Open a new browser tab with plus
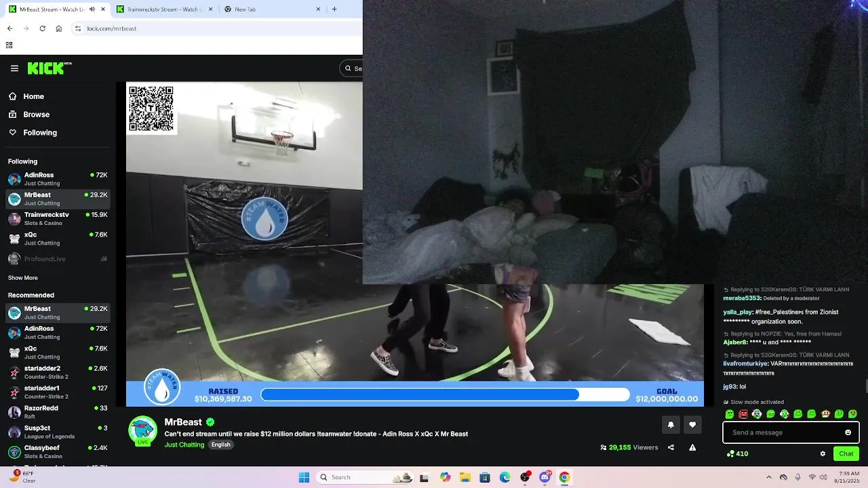The width and height of the screenshot is (868, 488). coord(334,9)
